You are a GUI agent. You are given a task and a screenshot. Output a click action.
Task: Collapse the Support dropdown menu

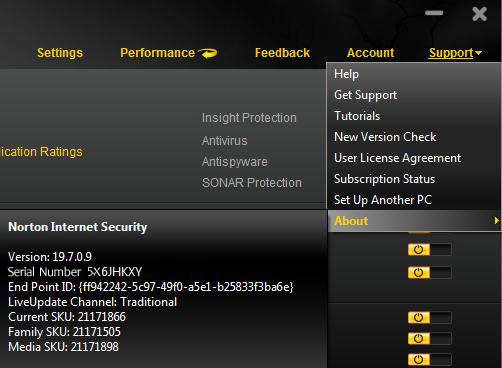(455, 53)
